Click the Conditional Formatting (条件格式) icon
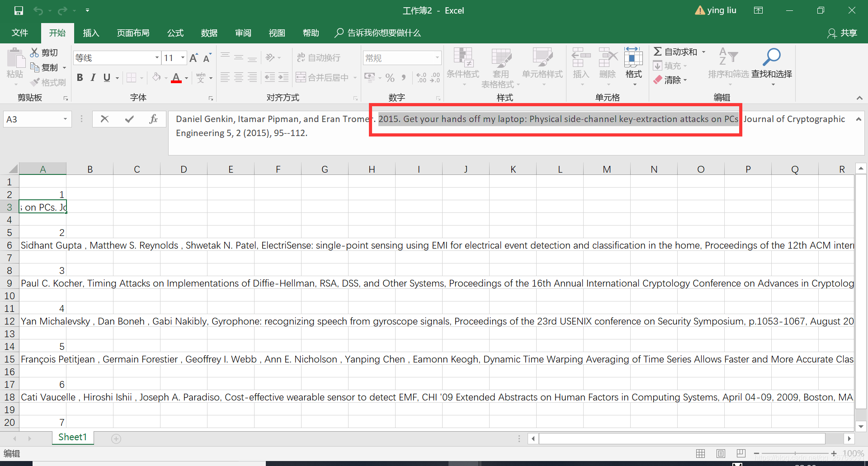The width and height of the screenshot is (868, 466). point(463,57)
